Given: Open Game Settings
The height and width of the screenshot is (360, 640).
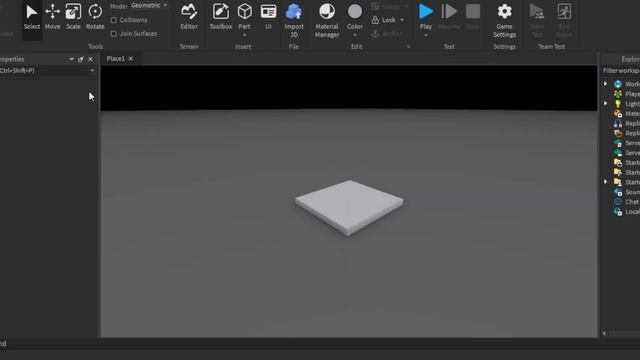Looking at the screenshot, I should (x=504, y=20).
